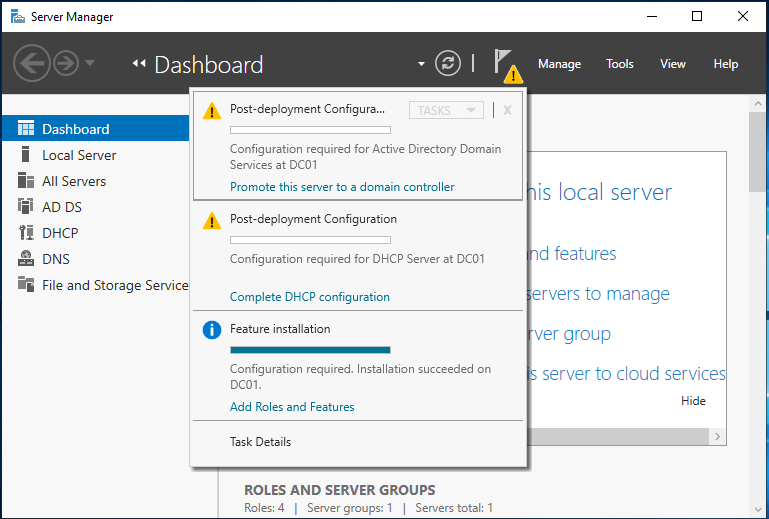The width and height of the screenshot is (769, 519).
Task: Click the DHCP configuration progress bar
Action: (x=310, y=240)
